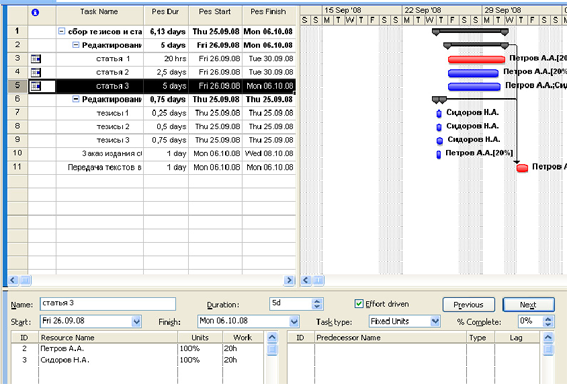Click the 20 hrs duration cell
The image size is (567, 384).
pos(166,59)
